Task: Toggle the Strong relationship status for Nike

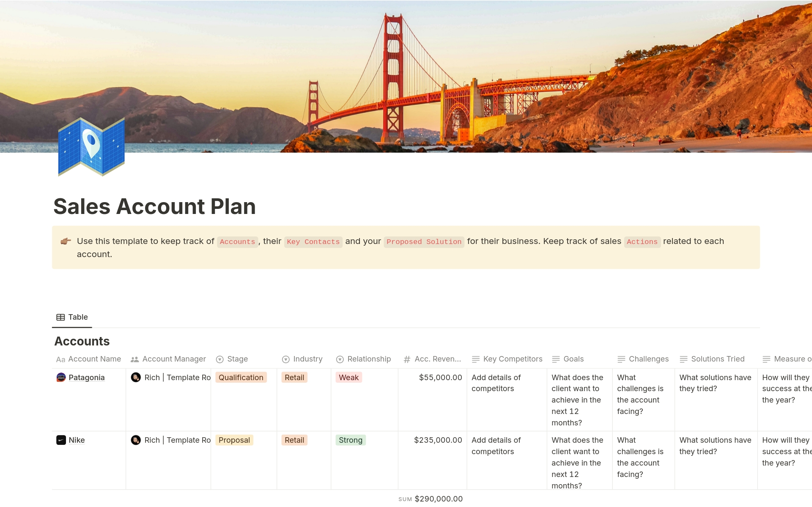Action: 351,439
